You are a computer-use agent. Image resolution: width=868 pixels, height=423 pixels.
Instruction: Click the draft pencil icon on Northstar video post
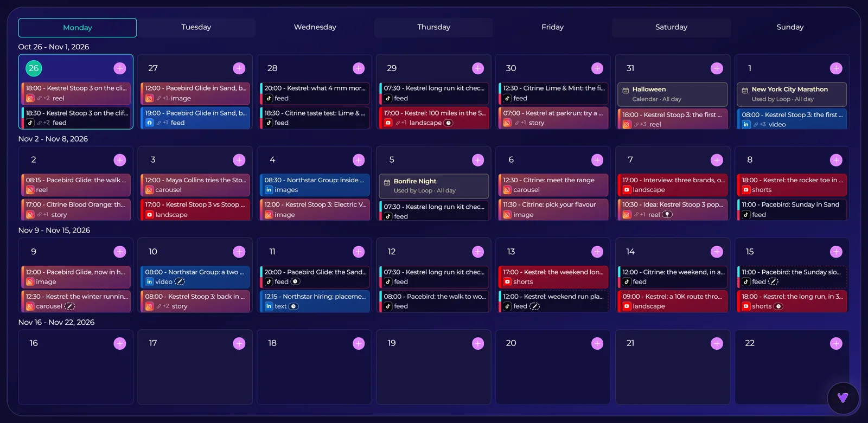tap(180, 282)
